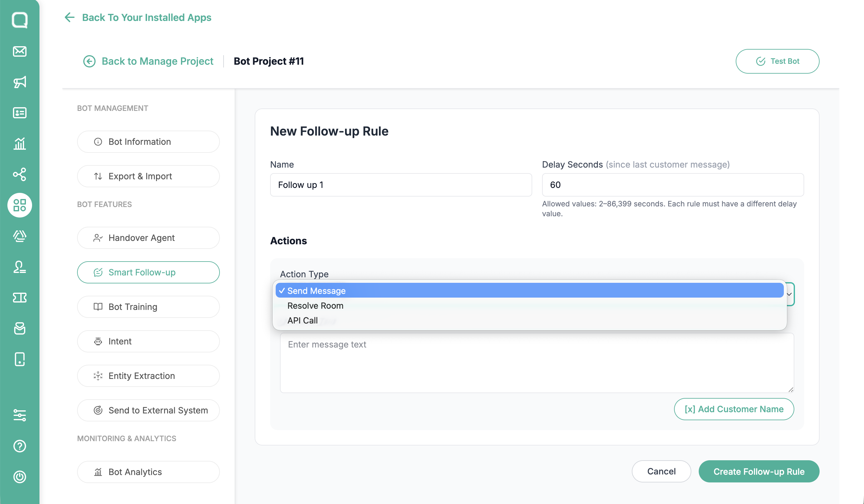Click the circled arrow before Manage Project
Viewport: 864px width, 504px height.
coord(89,61)
